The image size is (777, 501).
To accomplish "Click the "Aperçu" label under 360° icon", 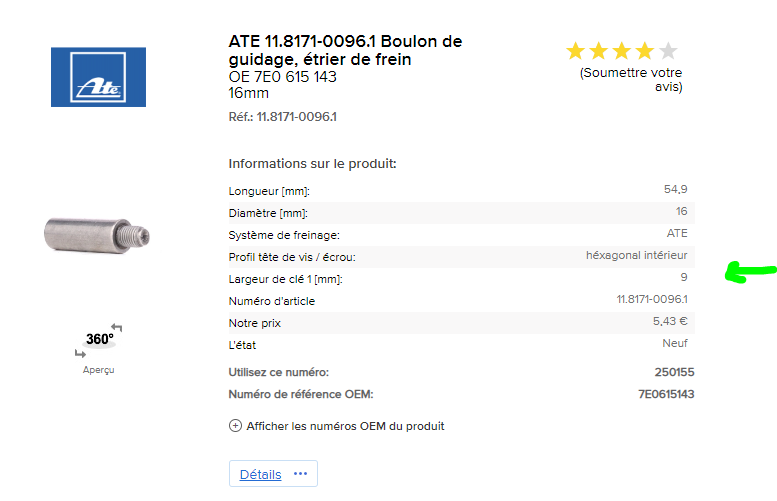I will [98, 370].
